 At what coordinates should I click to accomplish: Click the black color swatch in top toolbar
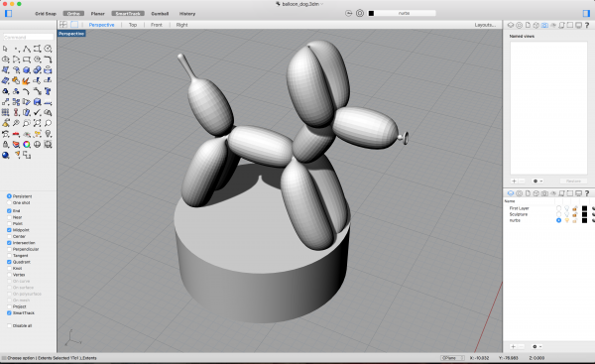coord(371,13)
